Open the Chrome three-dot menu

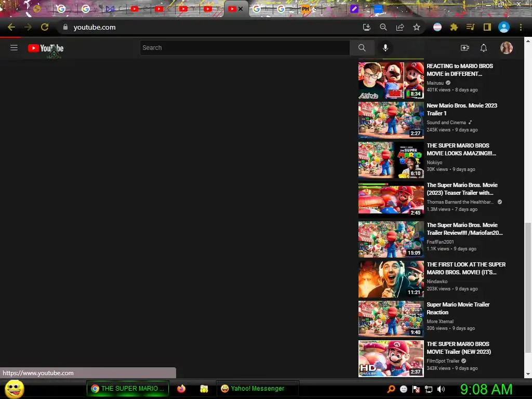(521, 27)
